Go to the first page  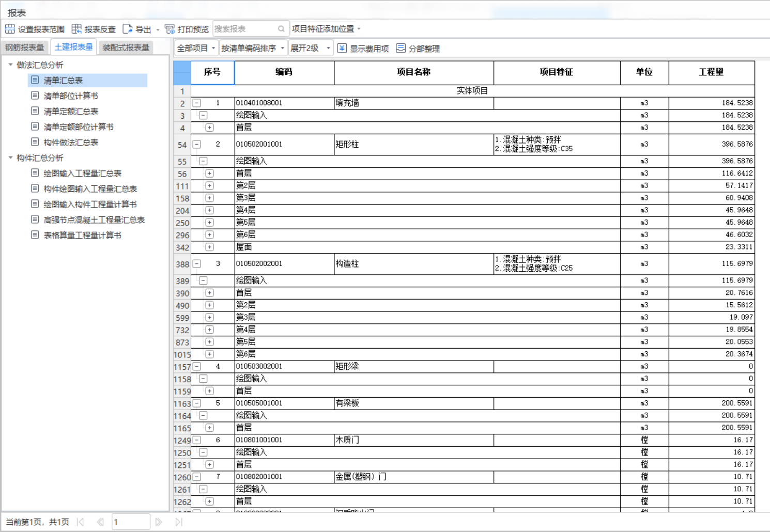tap(80, 522)
